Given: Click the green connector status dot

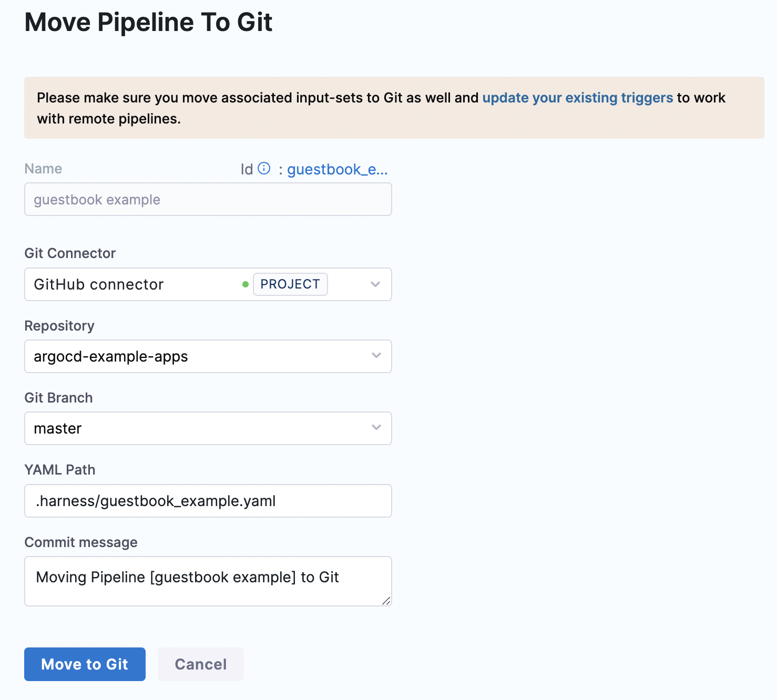Looking at the screenshot, I should [246, 284].
